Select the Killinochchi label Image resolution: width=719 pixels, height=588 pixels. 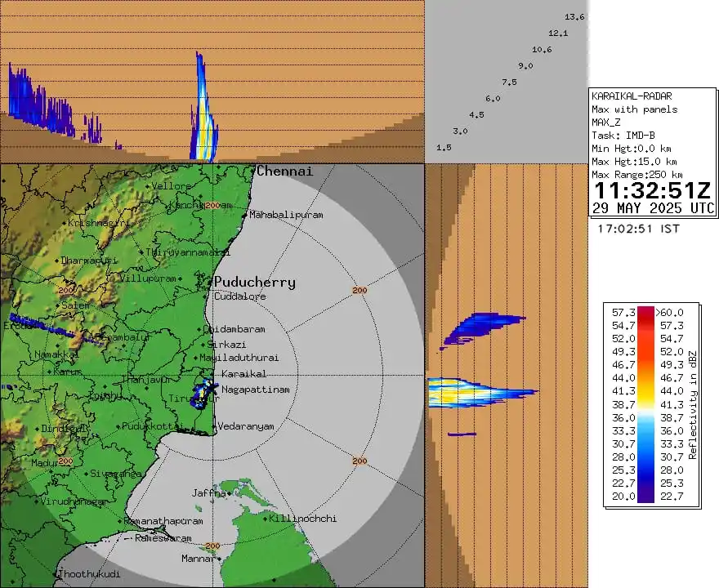[x=302, y=519]
